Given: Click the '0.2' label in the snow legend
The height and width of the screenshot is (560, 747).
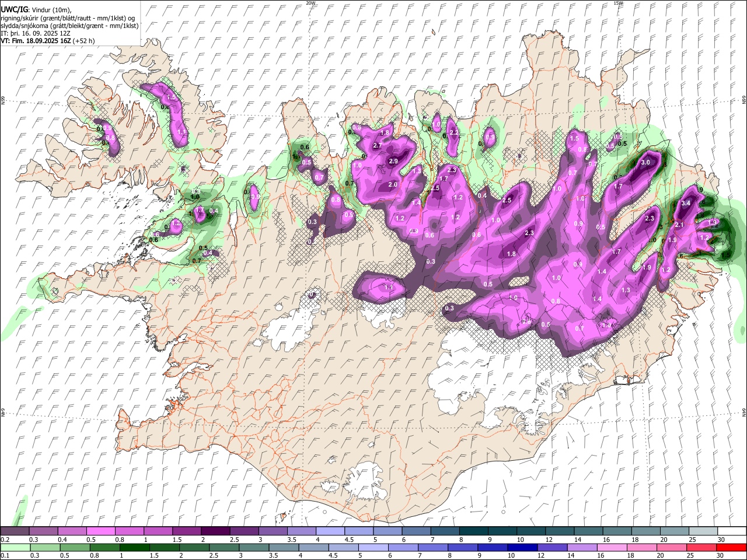Looking at the screenshot, I should 4,540.
